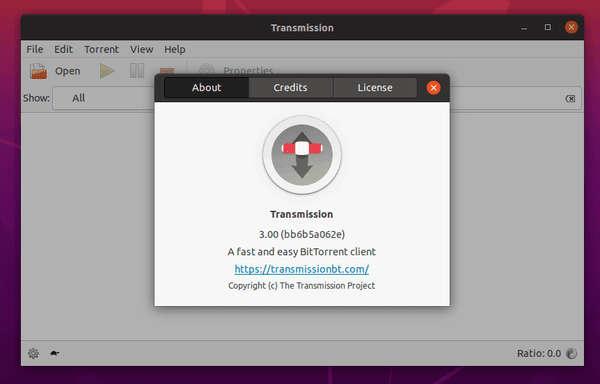Open the Help menu

point(175,49)
